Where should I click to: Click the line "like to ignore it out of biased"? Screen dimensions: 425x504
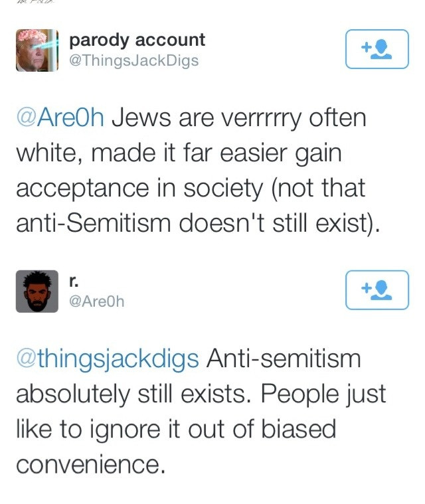point(175,429)
